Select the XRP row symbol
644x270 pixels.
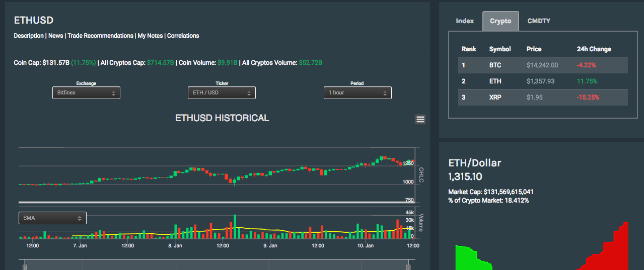495,98
